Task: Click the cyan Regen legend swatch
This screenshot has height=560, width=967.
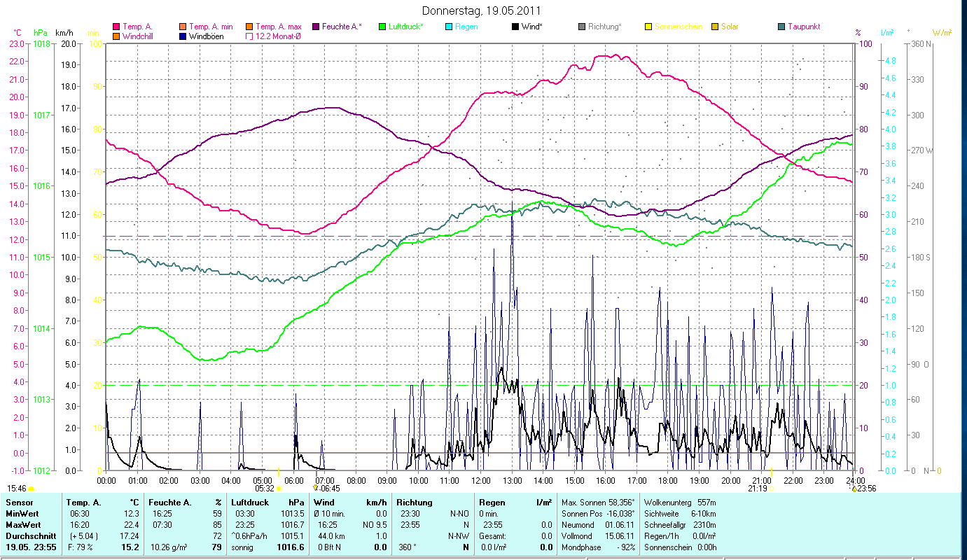Action: 448,27
